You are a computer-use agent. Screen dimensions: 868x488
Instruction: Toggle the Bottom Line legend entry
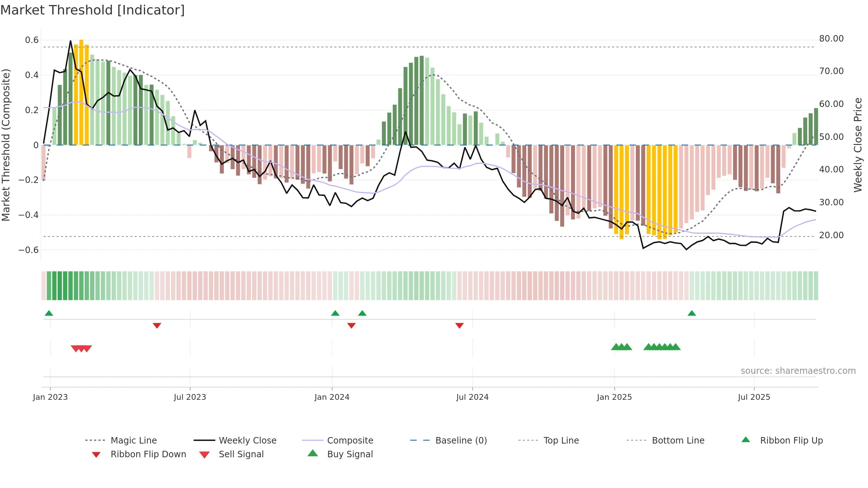click(665, 440)
